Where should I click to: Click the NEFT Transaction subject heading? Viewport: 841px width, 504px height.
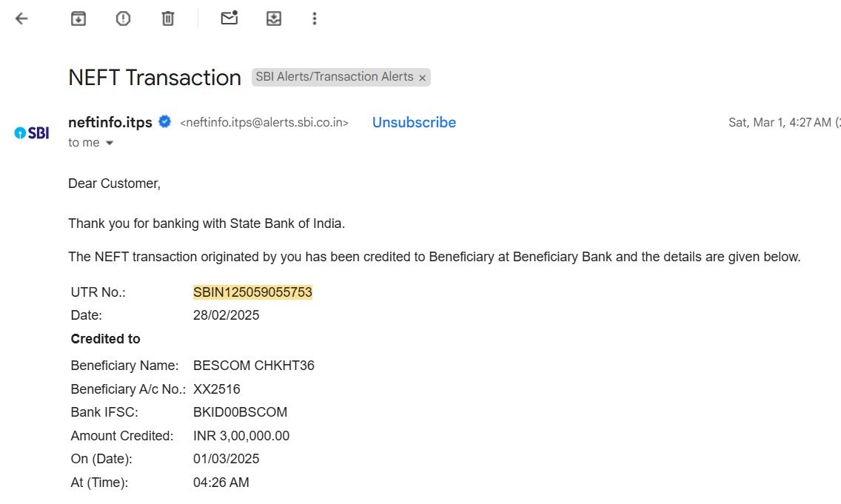[155, 78]
